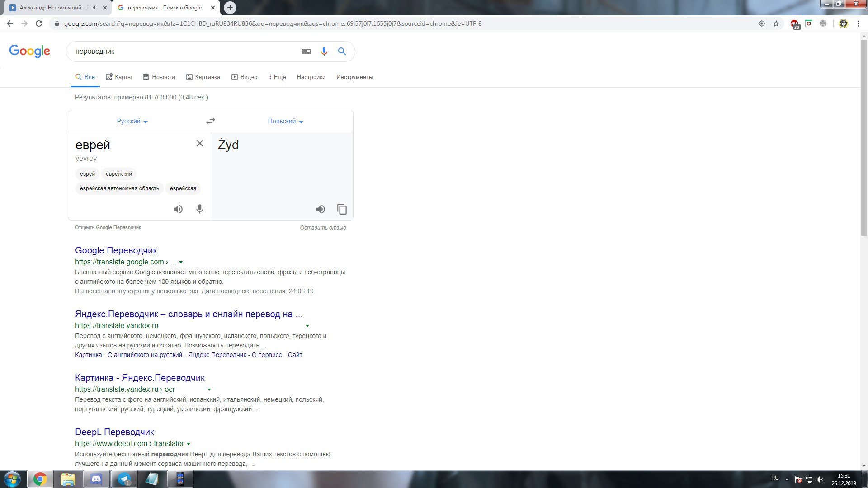Open the DeepL Переводчик result
The image size is (868, 488).
pos(114,432)
